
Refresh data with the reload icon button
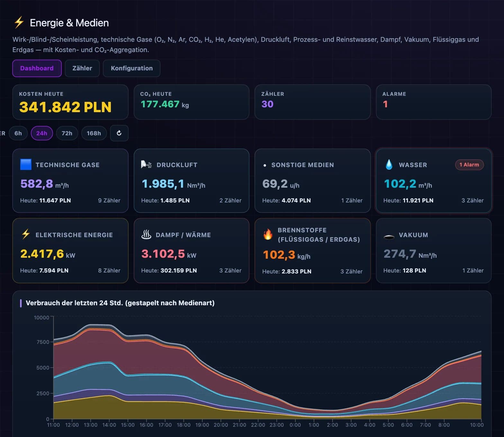(x=119, y=133)
